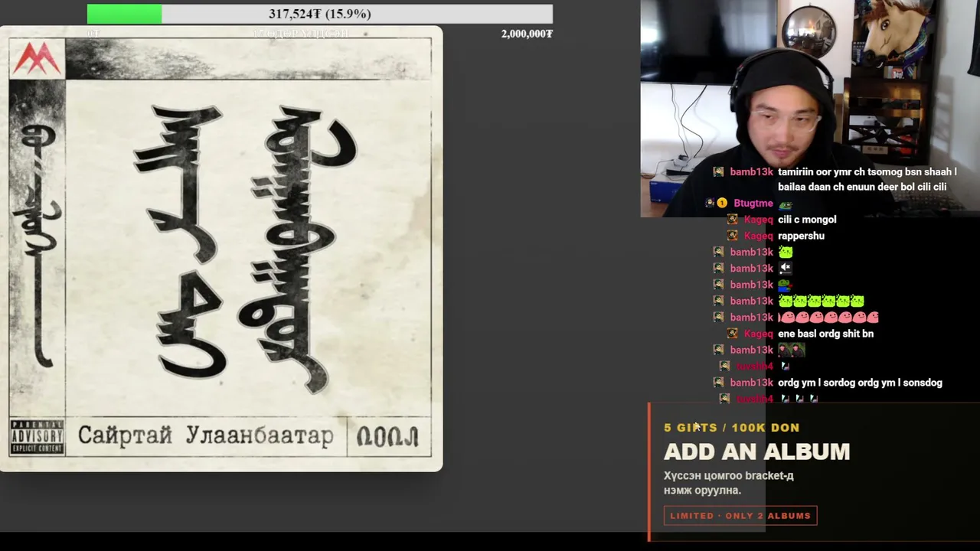The image size is (980, 551).
Task: Click the avatar badge beside 'ene basl ordg shit bn'
Action: point(733,334)
